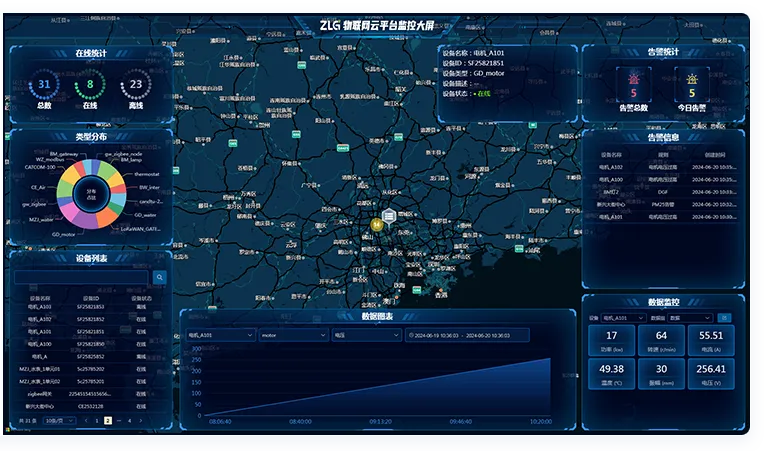Click the total count 31 ring
The image size is (764, 451).
[44, 85]
